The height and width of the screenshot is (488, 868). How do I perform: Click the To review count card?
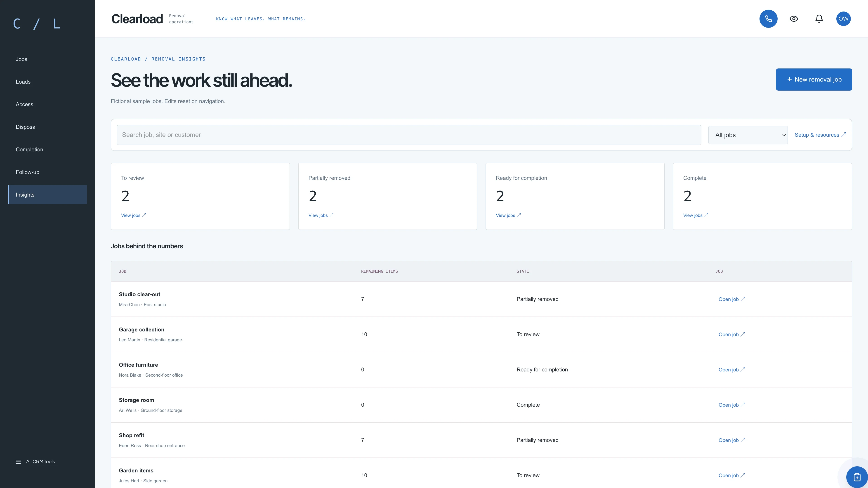point(200,197)
